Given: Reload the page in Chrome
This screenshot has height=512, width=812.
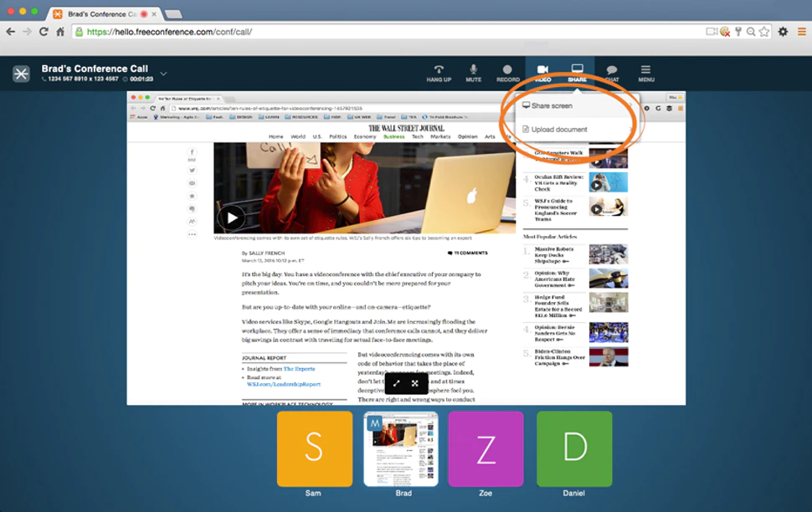Looking at the screenshot, I should point(44,31).
